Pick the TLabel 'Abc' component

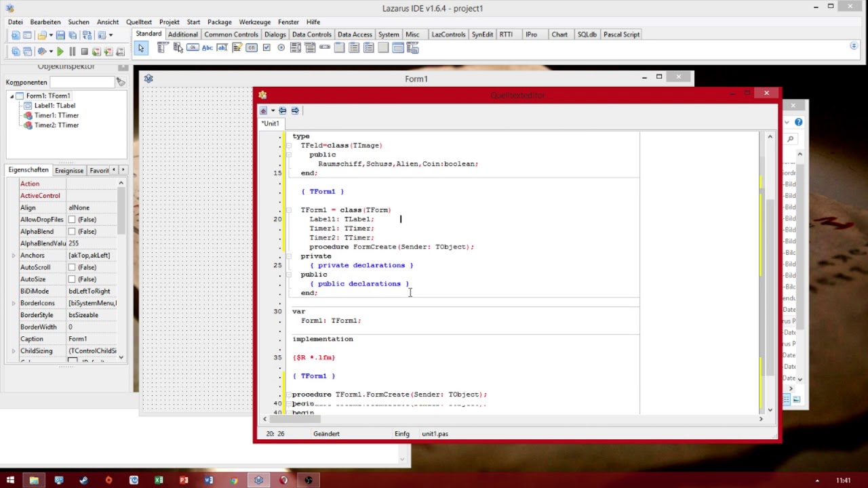pos(208,47)
